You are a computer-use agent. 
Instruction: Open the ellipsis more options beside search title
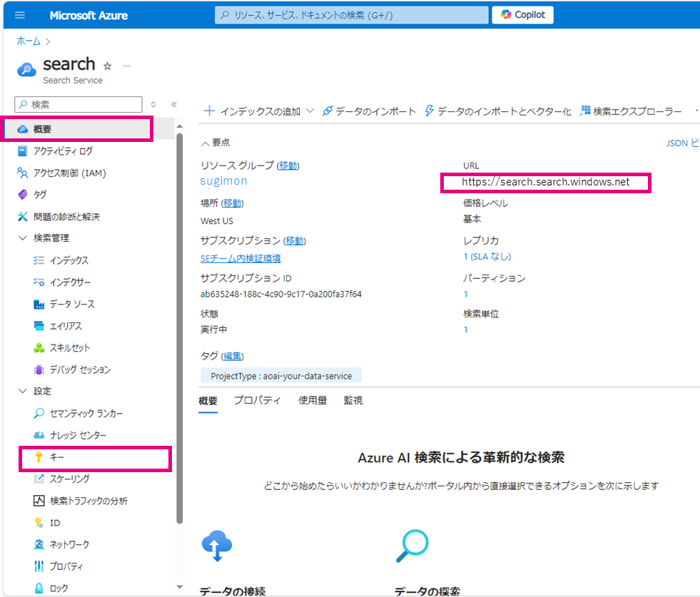click(127, 66)
